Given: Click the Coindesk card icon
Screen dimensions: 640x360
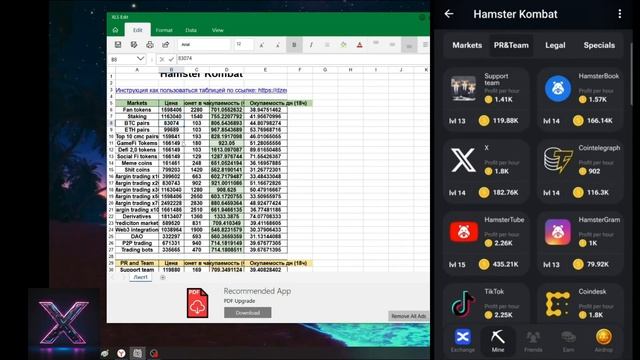Looking at the screenshot, I should [x=558, y=304].
